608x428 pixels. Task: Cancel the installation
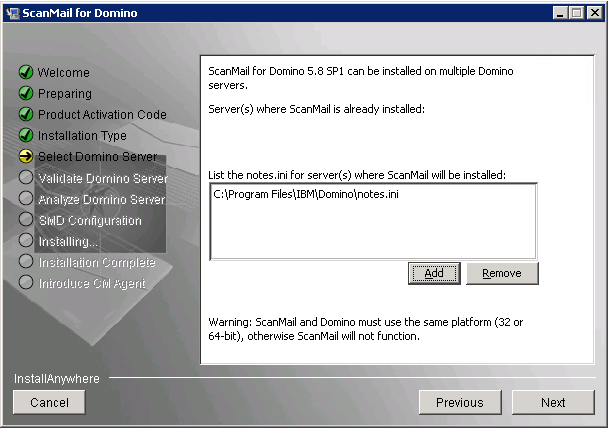point(49,402)
